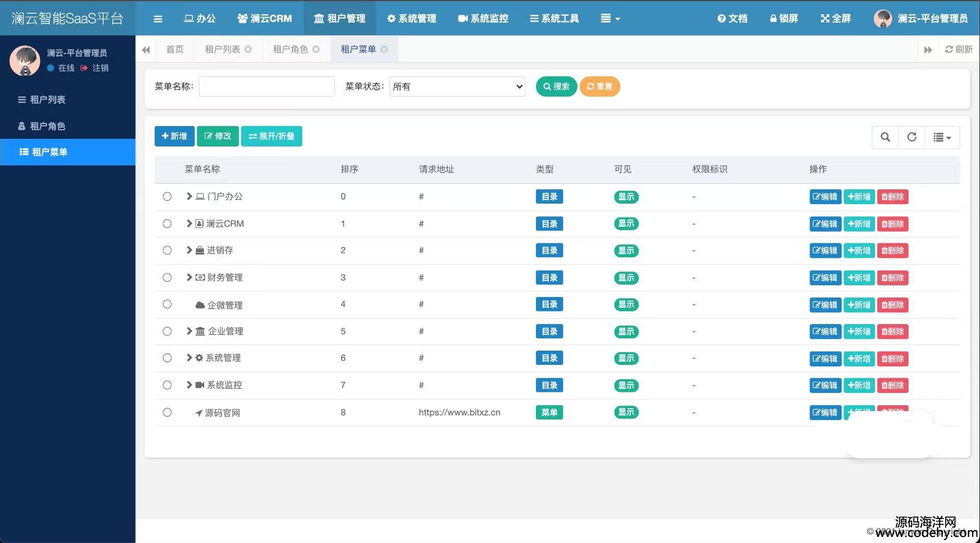Open the 菜单状态 dropdown

click(x=457, y=86)
